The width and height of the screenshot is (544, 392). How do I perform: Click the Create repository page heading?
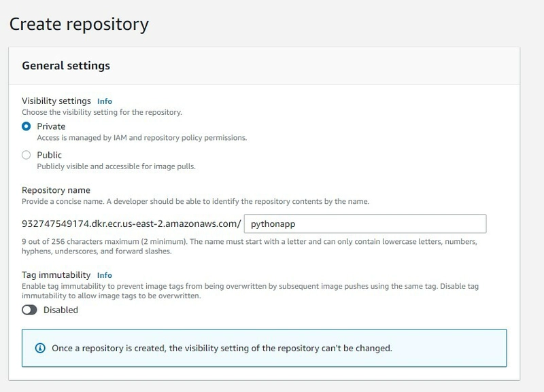(79, 24)
